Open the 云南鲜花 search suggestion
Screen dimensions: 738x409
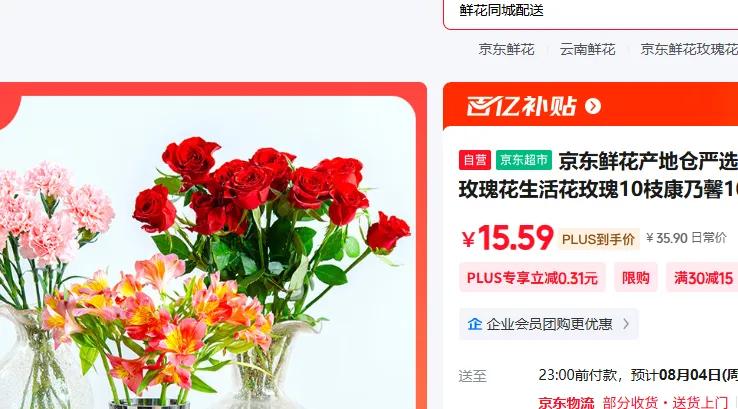587,49
